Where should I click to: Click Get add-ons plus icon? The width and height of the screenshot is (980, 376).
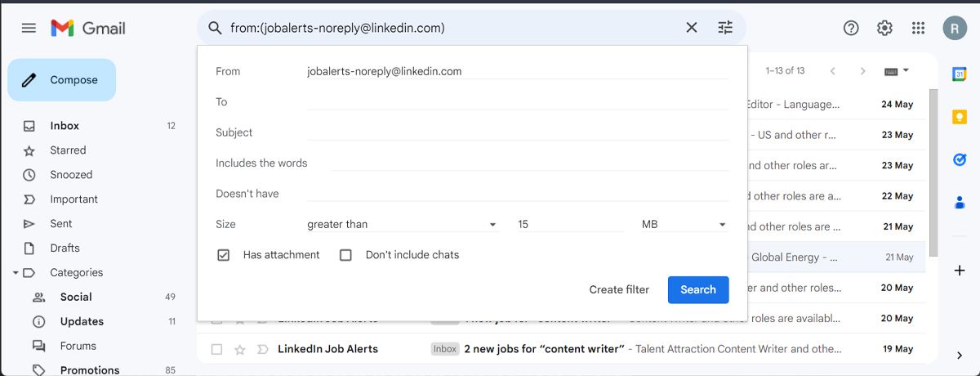point(960,271)
